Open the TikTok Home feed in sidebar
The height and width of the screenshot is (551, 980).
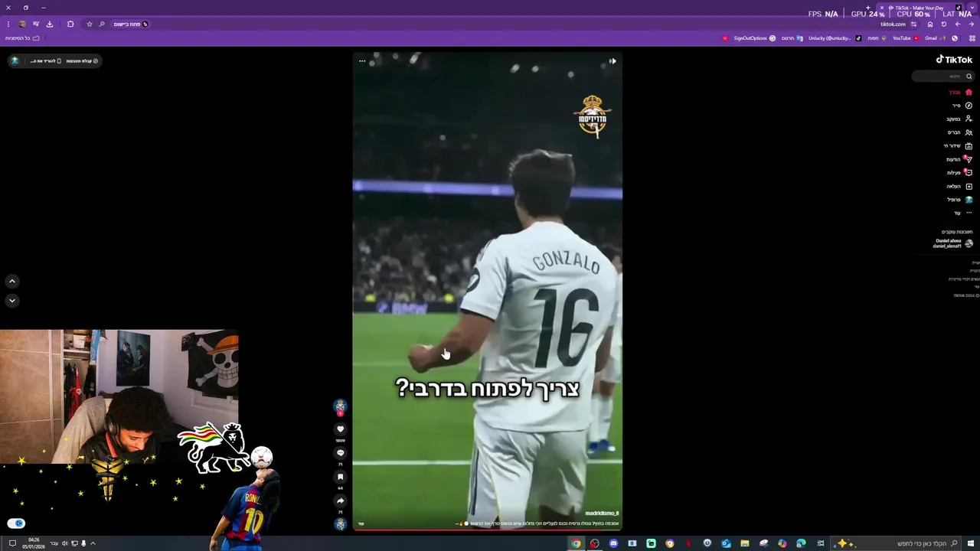point(960,92)
